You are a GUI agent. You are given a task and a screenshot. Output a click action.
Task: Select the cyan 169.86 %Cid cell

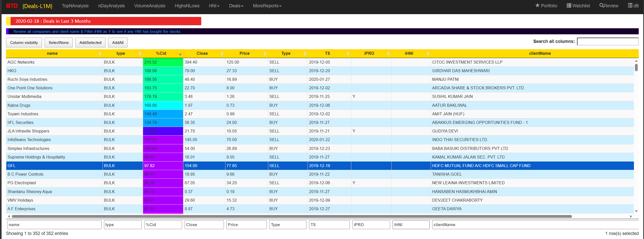[x=163, y=105]
